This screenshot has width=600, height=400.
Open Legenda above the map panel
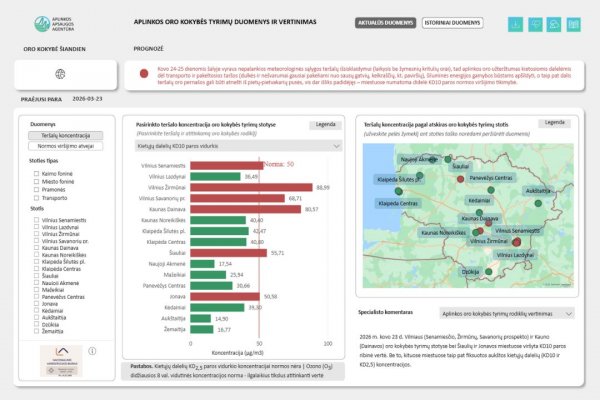click(x=554, y=122)
